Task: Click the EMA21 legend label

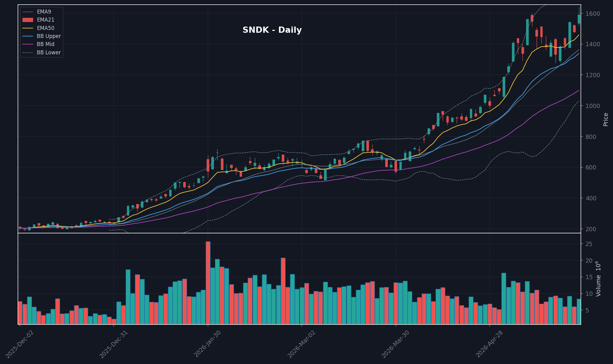Action: (x=45, y=20)
